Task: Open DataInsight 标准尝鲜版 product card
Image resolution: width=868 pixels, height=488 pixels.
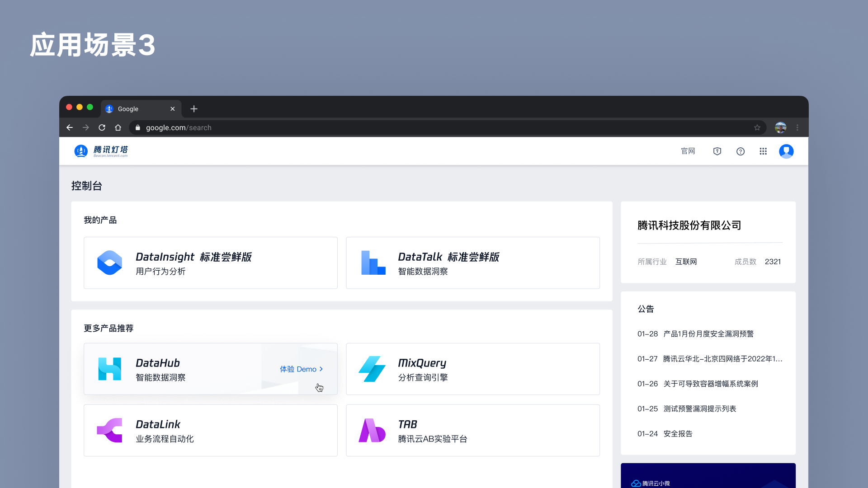Action: (x=211, y=263)
